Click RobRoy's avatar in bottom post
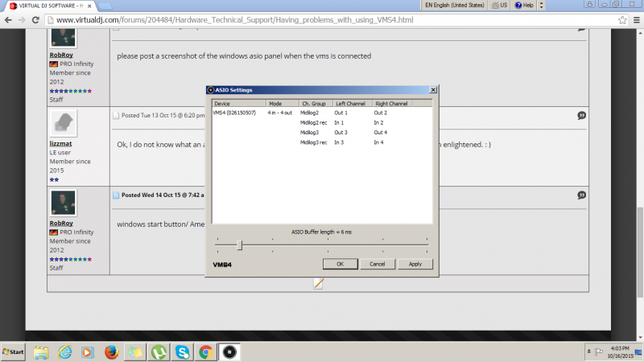This screenshot has width=644, height=362. pos(64,203)
